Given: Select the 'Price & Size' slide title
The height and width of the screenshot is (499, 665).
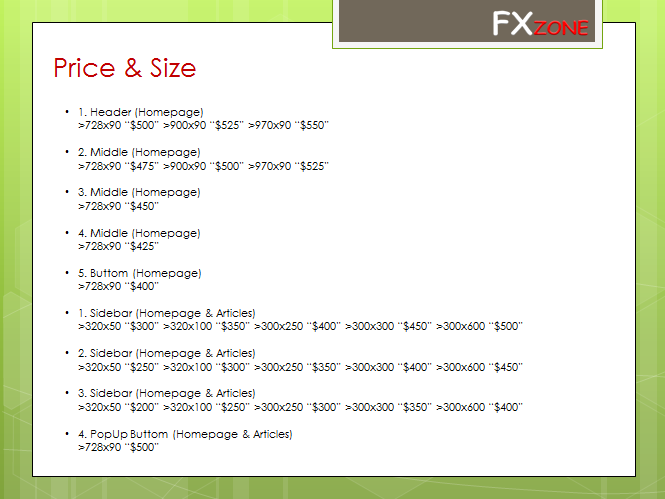Looking at the screenshot, I should 125,68.
